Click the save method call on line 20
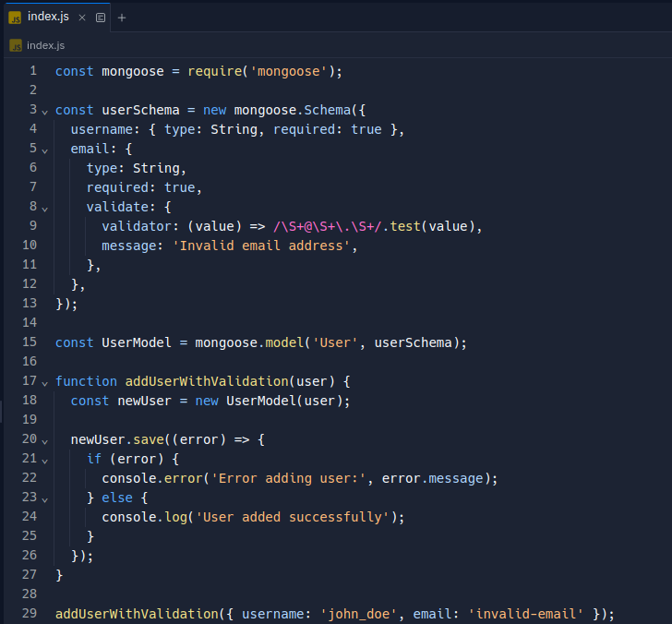The width and height of the screenshot is (672, 624). point(149,439)
